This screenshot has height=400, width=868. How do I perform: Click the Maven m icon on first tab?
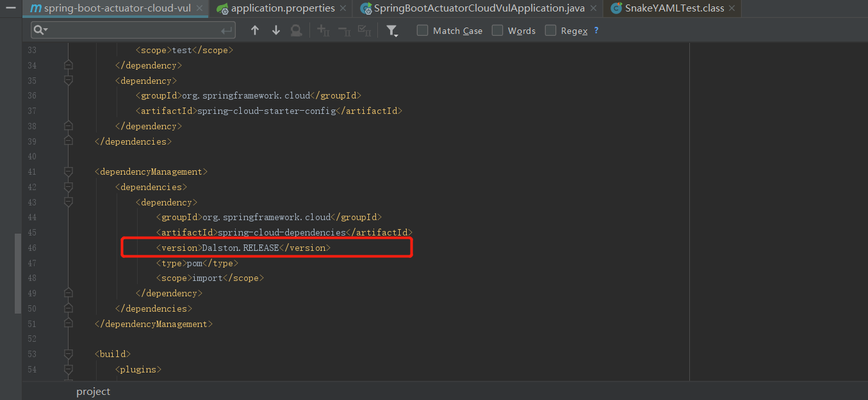coord(36,8)
